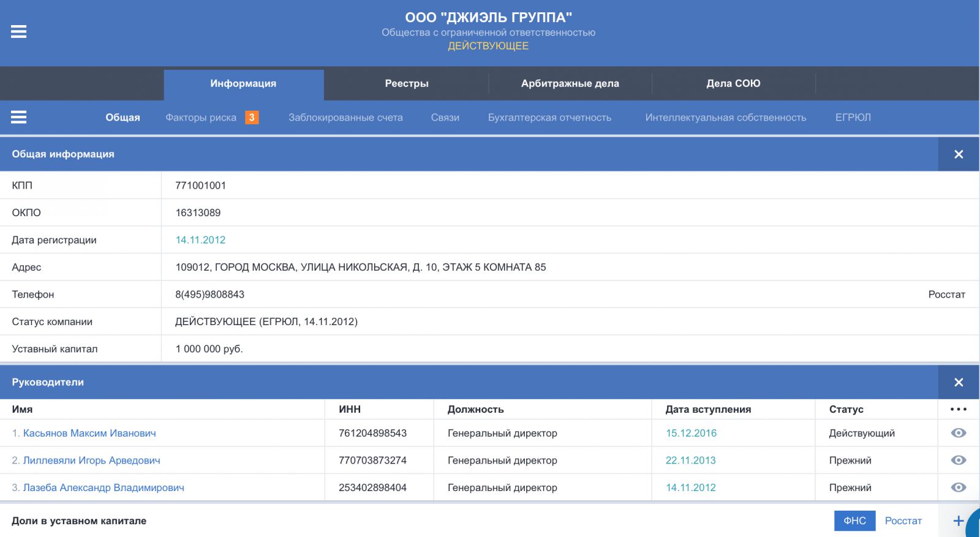Click entry date 15.12.2016

(x=691, y=434)
